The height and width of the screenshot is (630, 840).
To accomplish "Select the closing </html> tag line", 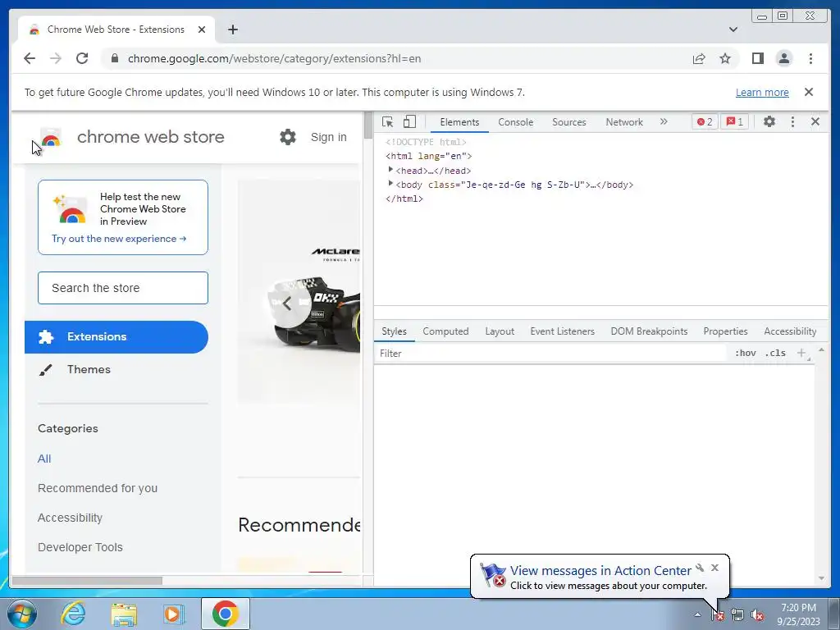I will (x=404, y=199).
